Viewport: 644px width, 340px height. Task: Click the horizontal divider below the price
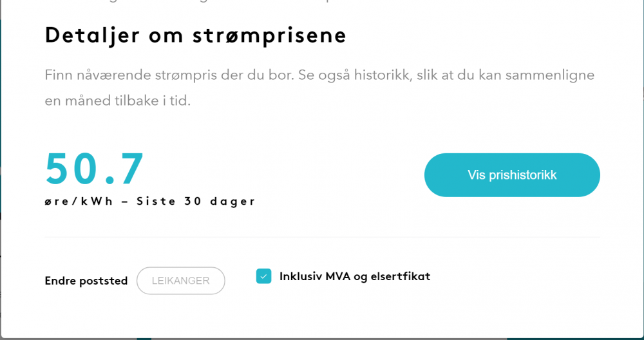point(322,237)
